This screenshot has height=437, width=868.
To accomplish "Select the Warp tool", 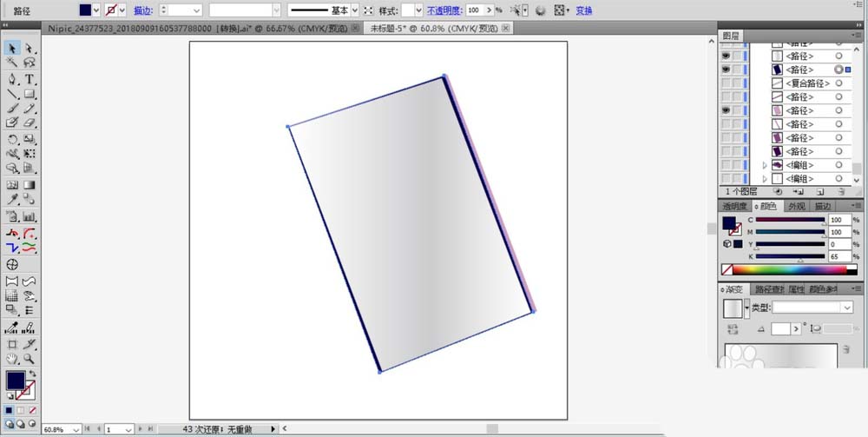I will click(x=12, y=154).
